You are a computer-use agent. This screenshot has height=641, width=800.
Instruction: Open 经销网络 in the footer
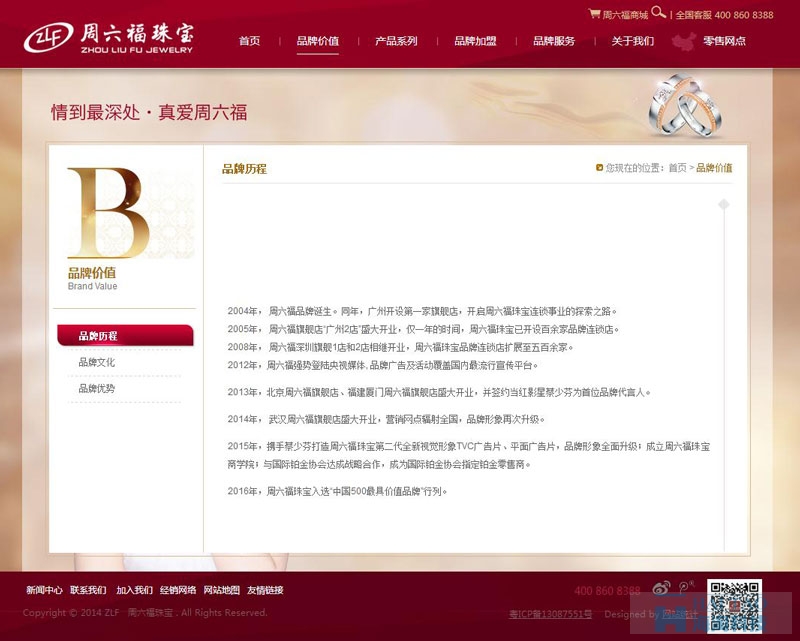tap(178, 590)
